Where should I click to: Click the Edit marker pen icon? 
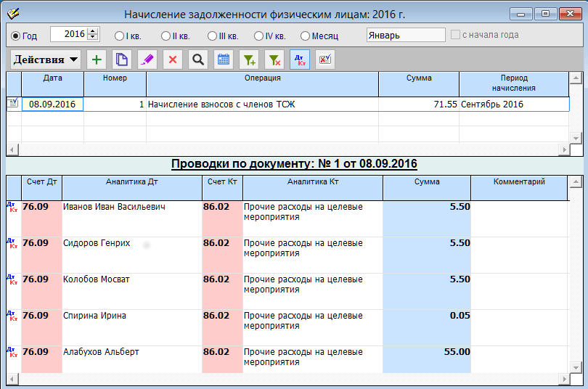147,60
